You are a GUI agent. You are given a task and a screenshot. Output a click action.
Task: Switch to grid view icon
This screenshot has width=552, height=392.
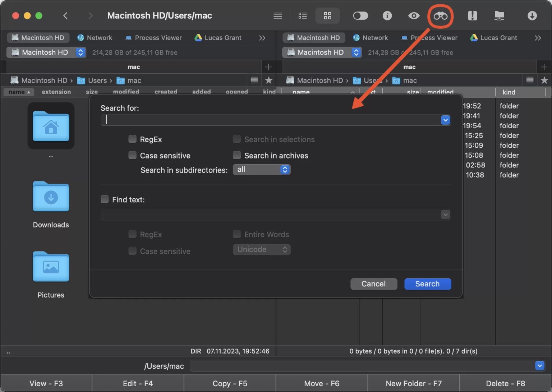pos(327,15)
